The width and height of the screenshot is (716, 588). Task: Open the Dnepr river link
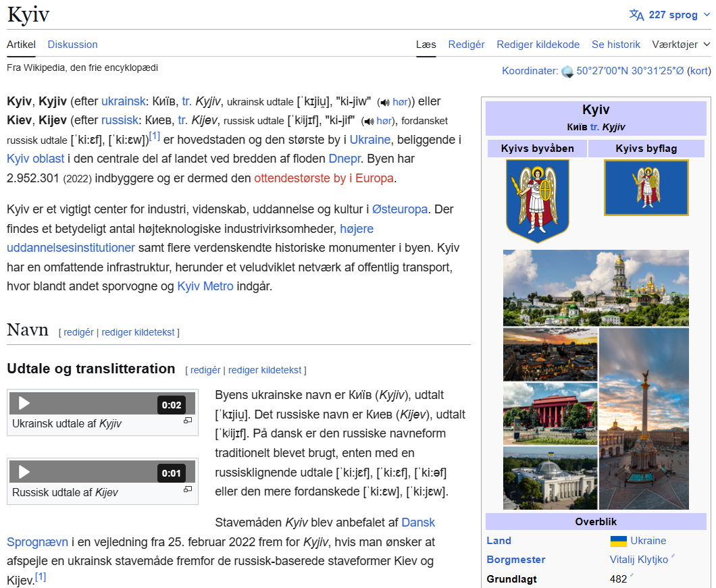tap(344, 159)
